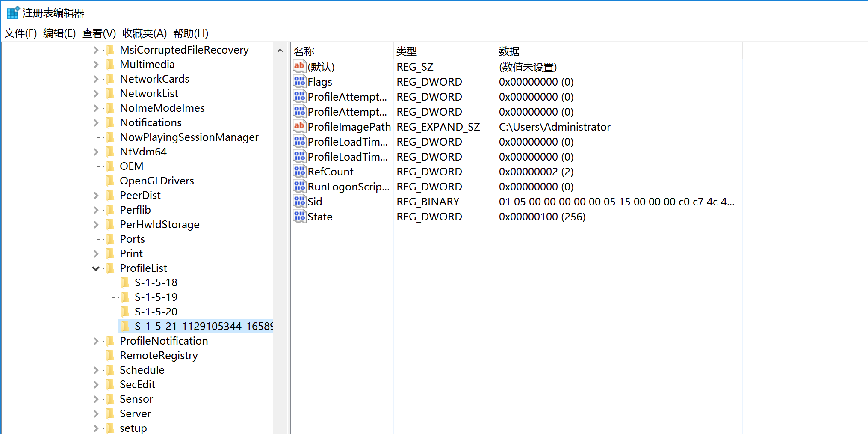Click the string icon beside ProfileImagePath
This screenshot has height=434, width=868.
(299, 126)
